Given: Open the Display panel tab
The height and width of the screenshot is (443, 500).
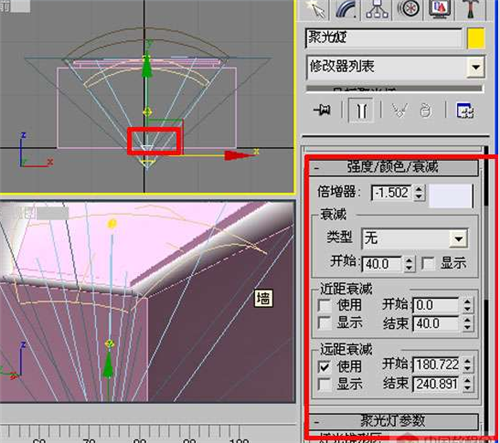Looking at the screenshot, I should (440, 9).
